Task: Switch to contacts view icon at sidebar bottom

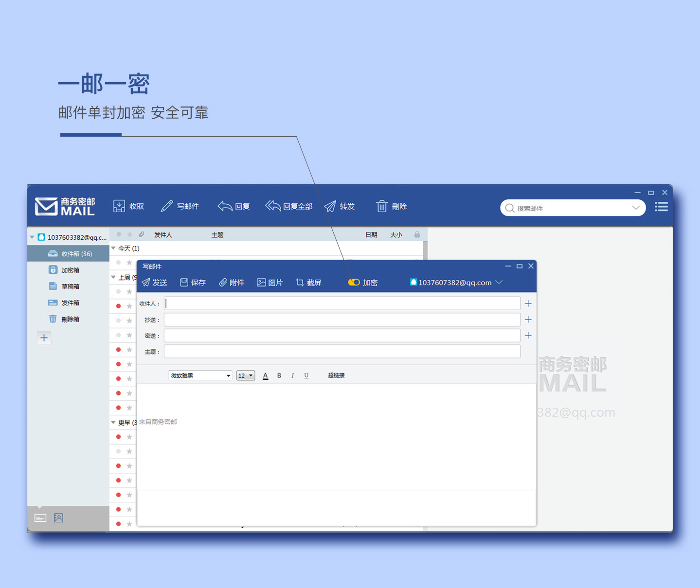Action: (58, 518)
